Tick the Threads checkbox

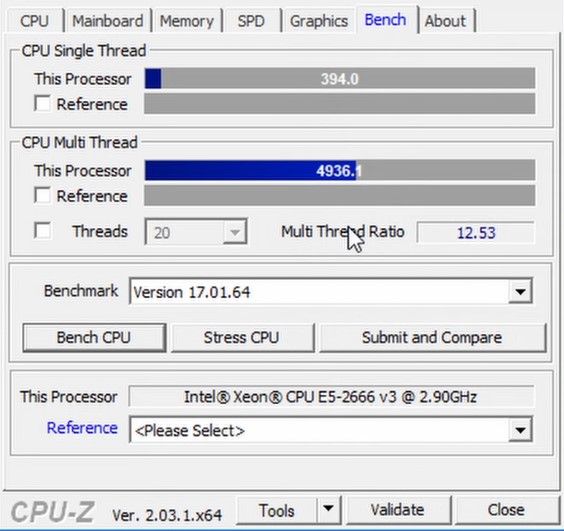click(x=42, y=230)
